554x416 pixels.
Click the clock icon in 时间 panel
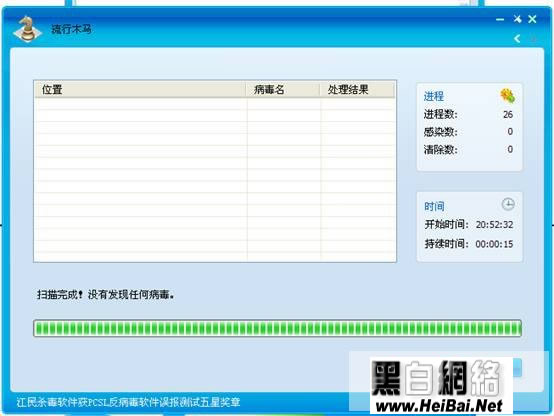pyautogui.click(x=508, y=204)
